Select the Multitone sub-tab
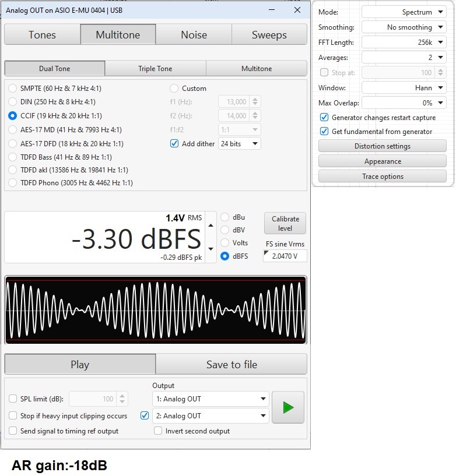456x476 pixels. (257, 68)
